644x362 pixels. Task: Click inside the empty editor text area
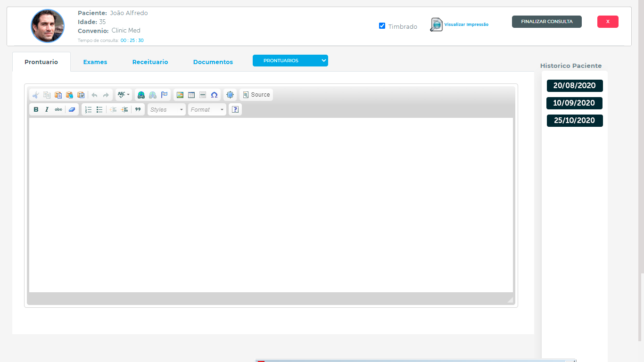(x=271, y=205)
